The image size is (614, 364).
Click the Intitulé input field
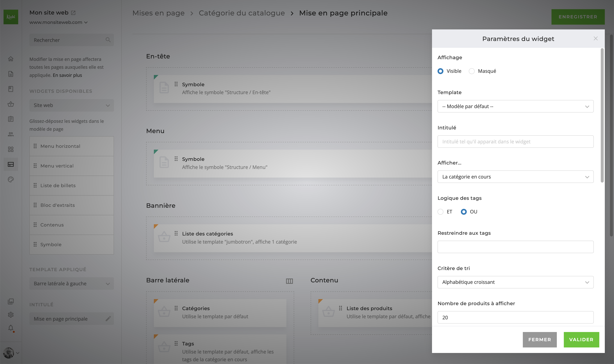click(515, 142)
